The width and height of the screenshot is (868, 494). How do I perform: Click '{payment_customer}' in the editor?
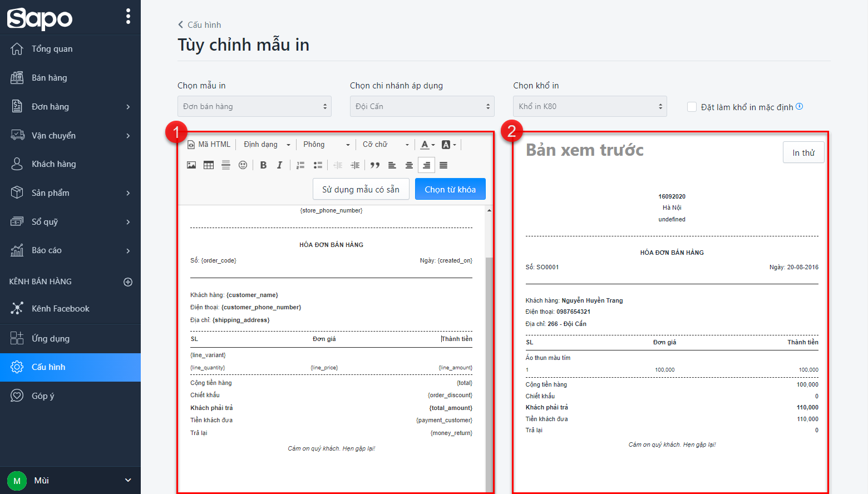[444, 421]
